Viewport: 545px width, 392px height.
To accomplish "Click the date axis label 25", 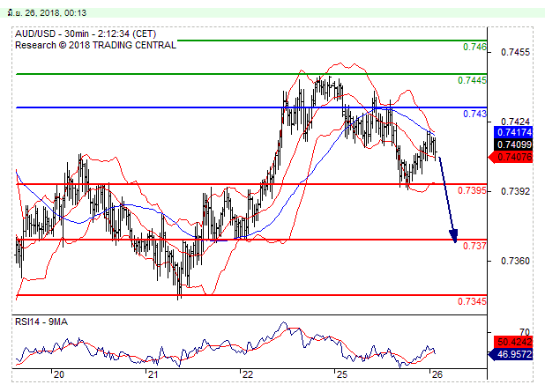I will [342, 374].
